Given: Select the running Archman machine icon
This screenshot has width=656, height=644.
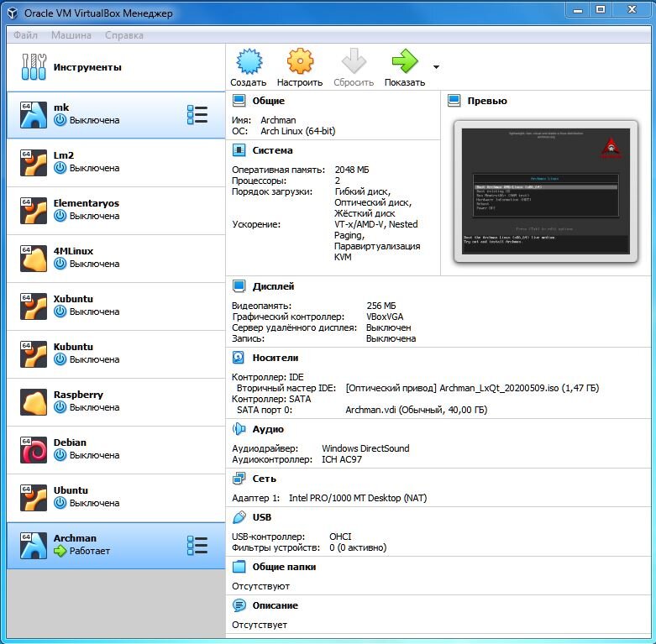Looking at the screenshot, I should (x=34, y=545).
